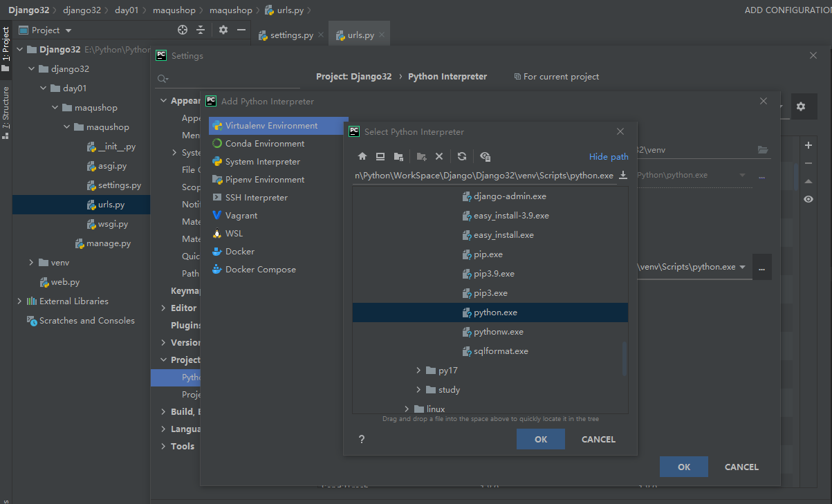Expand External Libraries node
Viewport: 832px width, 504px height.
19,301
